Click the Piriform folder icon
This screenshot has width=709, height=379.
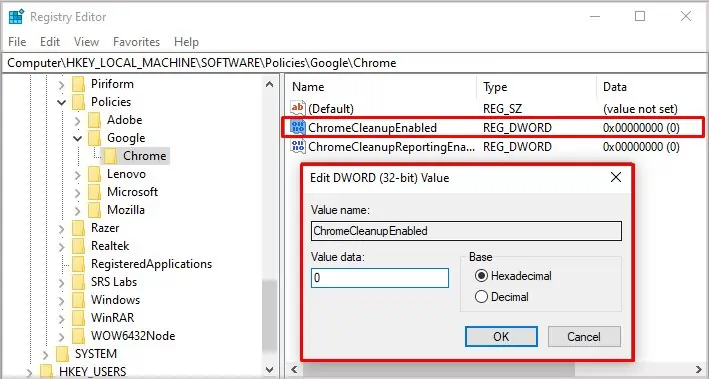(x=79, y=84)
